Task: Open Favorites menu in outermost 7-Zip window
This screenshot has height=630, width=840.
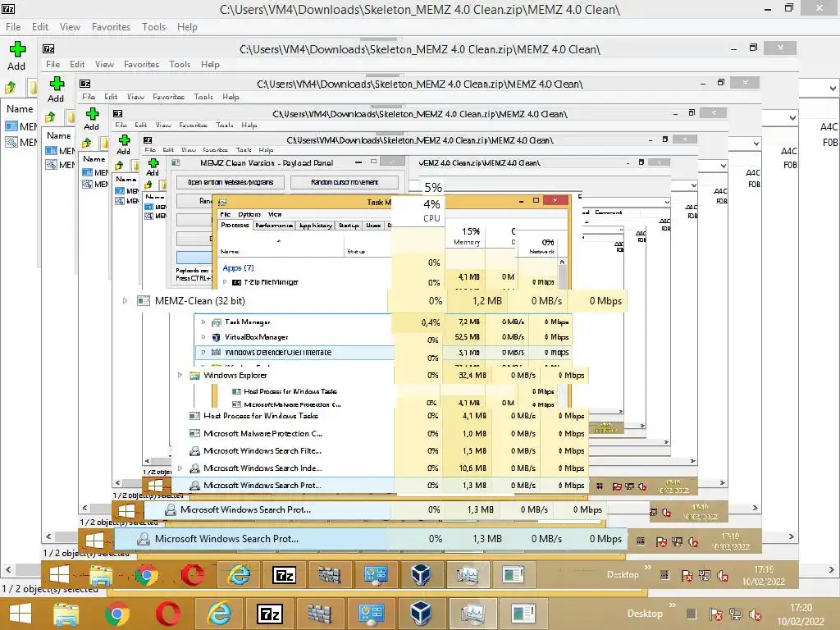Action: 111,27
